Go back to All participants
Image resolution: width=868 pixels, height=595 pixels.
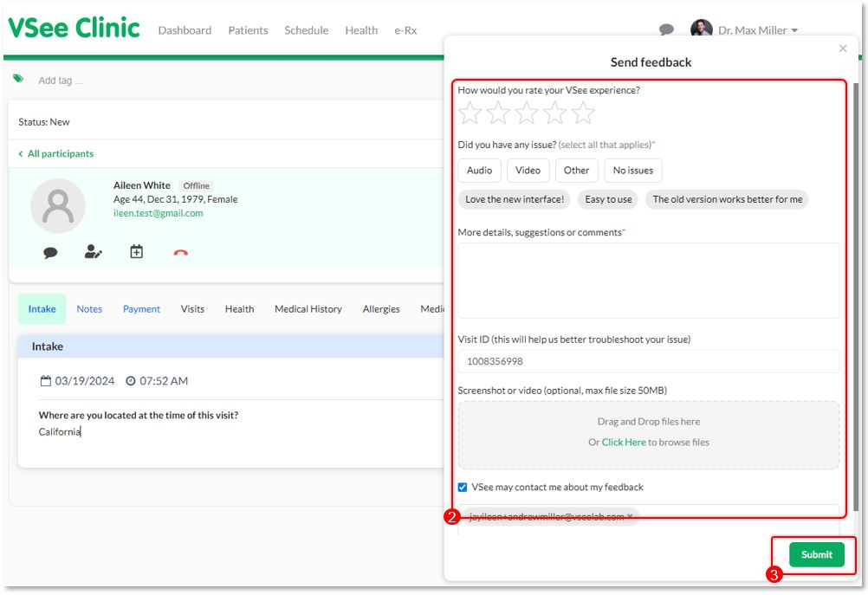coord(56,154)
